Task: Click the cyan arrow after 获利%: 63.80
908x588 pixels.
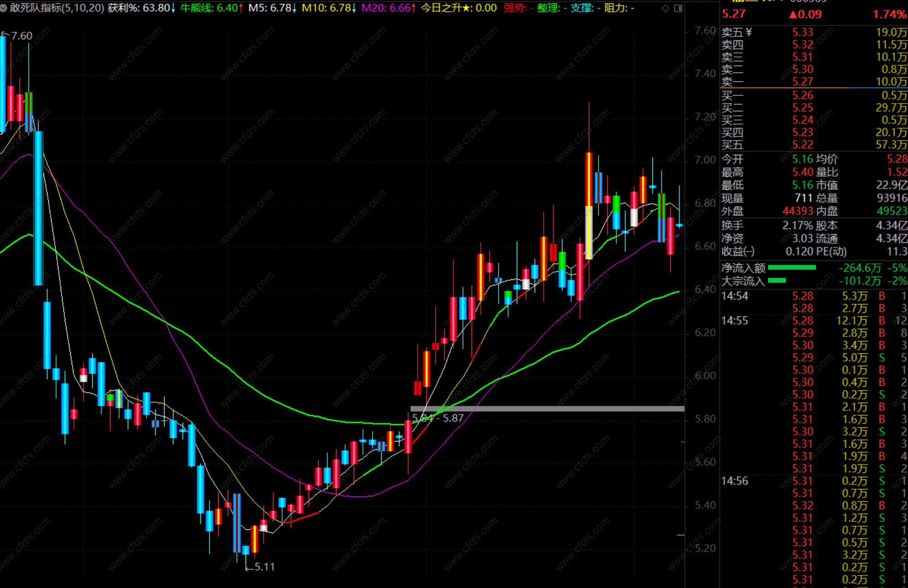Action: click(x=173, y=8)
